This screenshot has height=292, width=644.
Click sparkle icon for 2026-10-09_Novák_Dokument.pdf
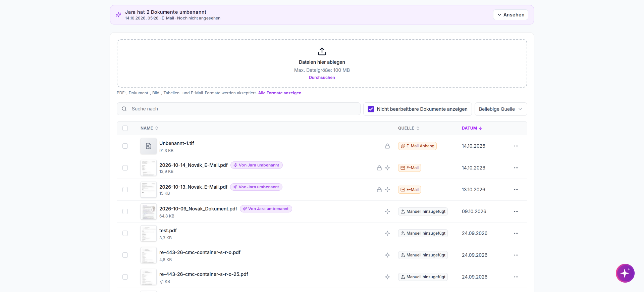point(387,211)
